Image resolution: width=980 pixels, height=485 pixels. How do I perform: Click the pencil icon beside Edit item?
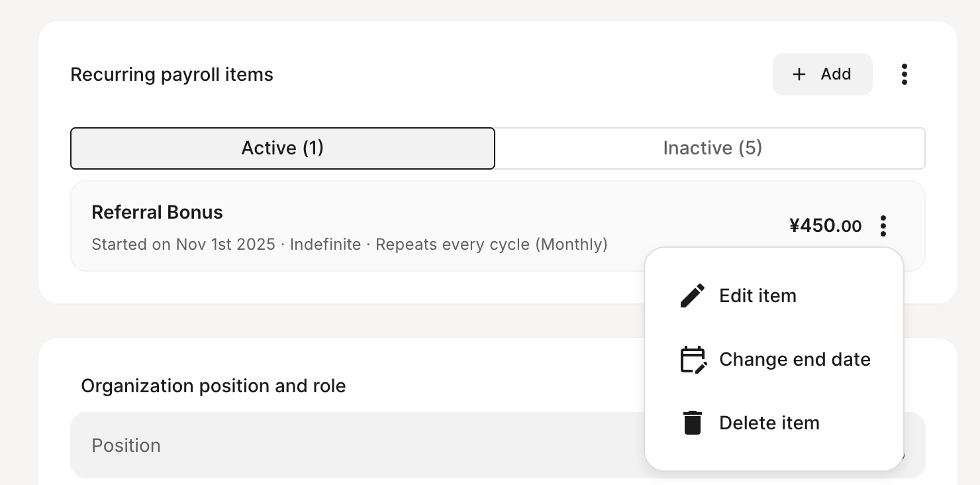693,296
